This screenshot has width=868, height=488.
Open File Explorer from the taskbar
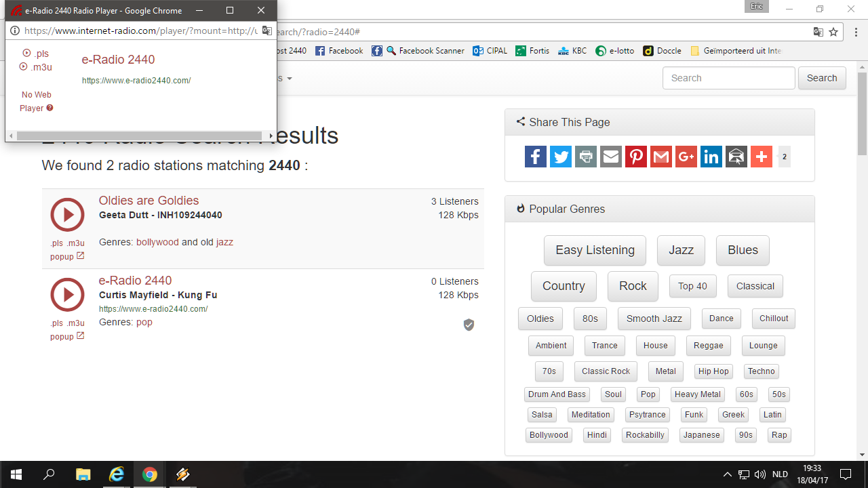coord(83,474)
